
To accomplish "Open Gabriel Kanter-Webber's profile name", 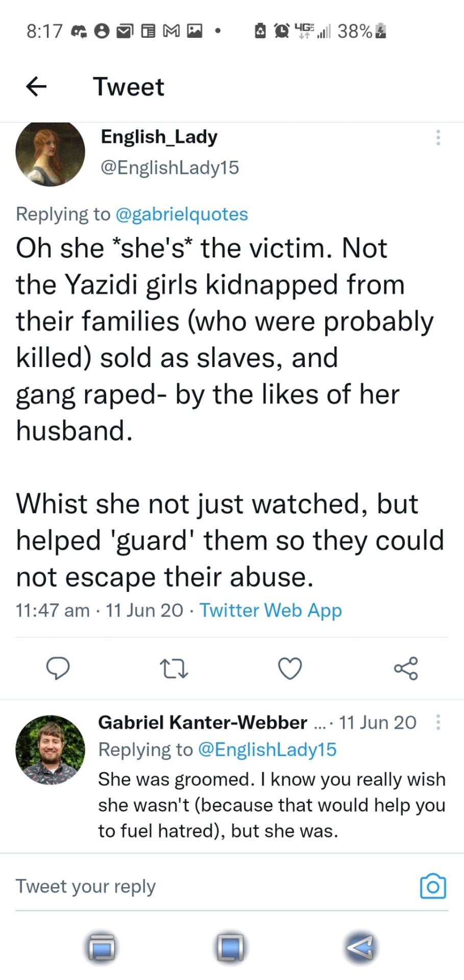I will point(202,722).
